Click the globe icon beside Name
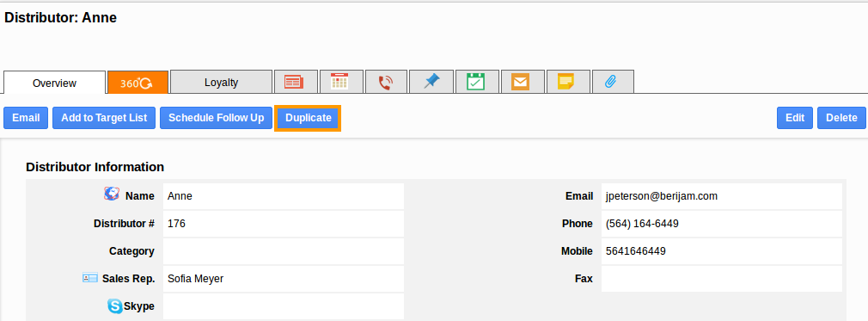 tap(112, 194)
